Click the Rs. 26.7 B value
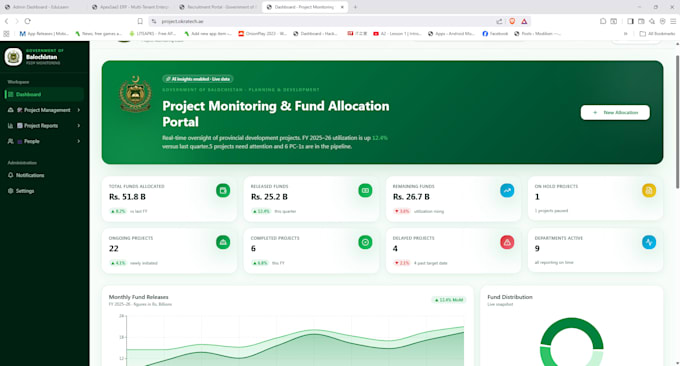This screenshot has height=366, width=680. 411,197
